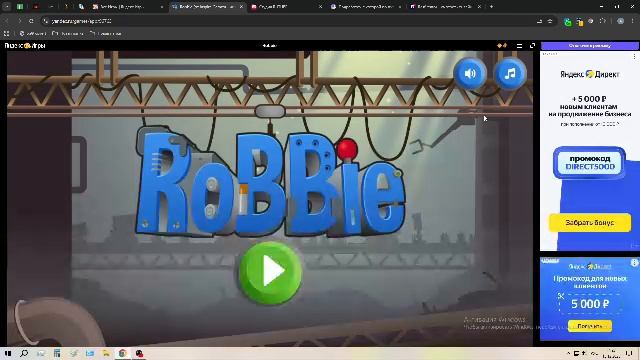Open the Mail app from the taskbar
640x360 pixels.
(x=90, y=353)
